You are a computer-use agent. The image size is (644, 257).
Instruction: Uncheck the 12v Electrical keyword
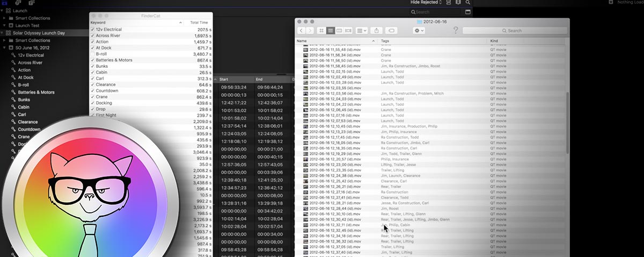click(93, 30)
